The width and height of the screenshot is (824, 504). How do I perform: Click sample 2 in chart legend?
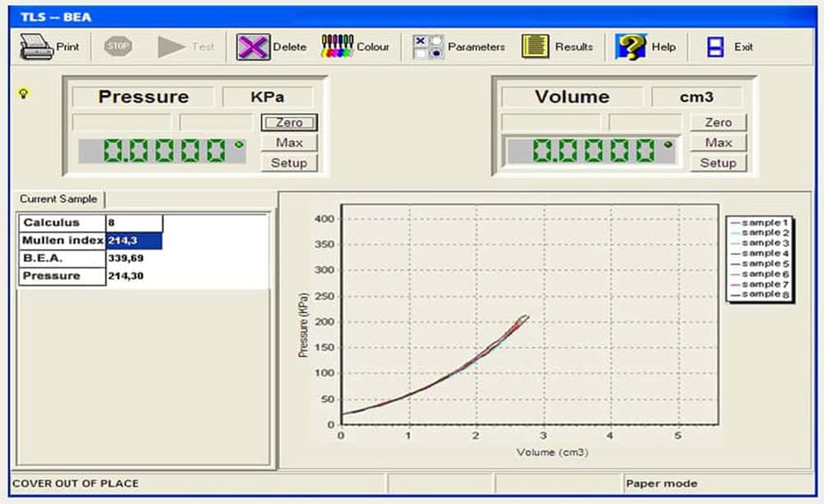tap(760, 233)
